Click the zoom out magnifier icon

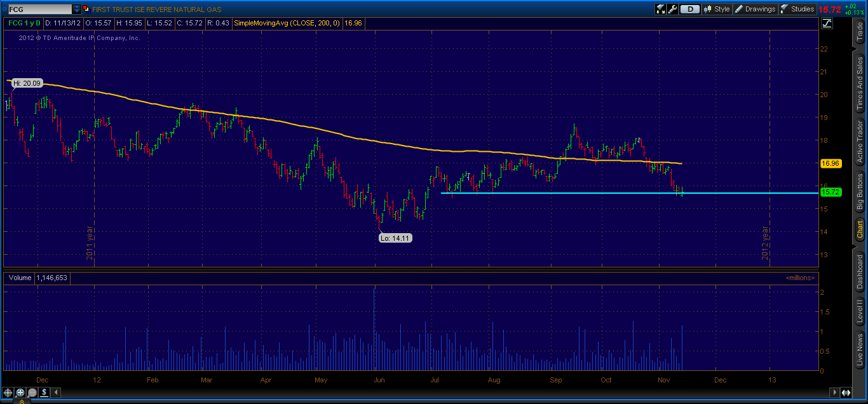[32, 393]
